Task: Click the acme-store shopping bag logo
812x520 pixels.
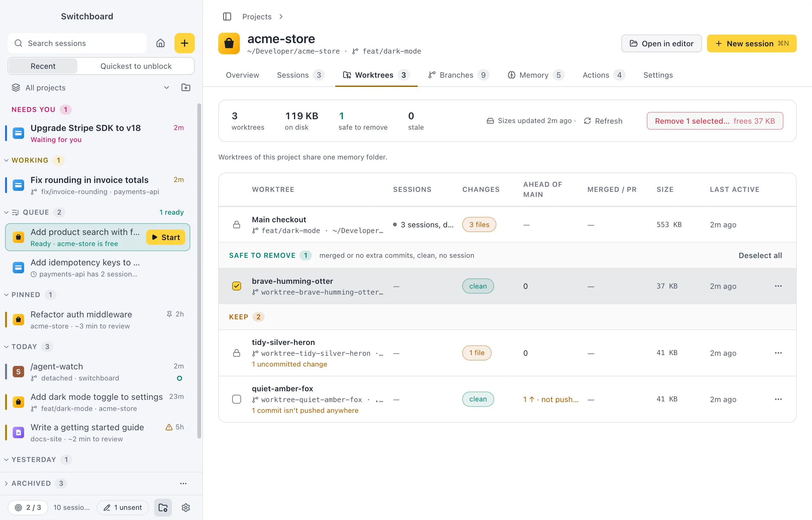Action: click(229, 43)
